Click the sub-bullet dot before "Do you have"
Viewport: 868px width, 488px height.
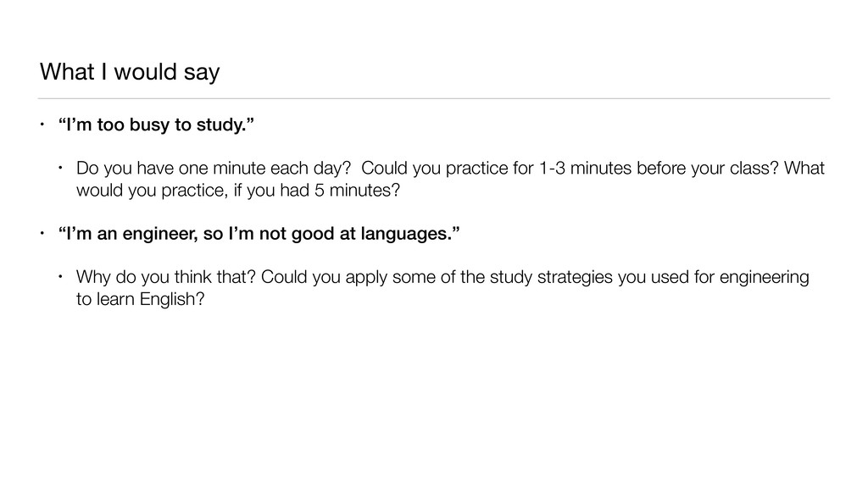[61, 169]
